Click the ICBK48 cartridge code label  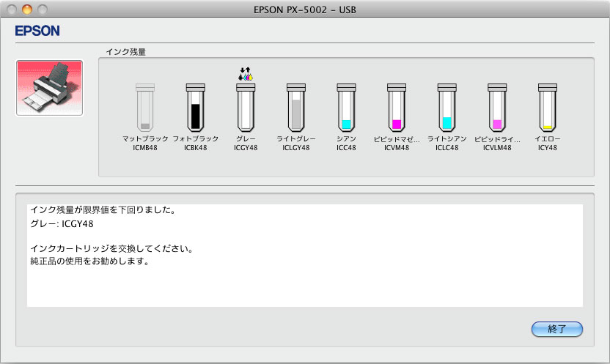pos(195,148)
